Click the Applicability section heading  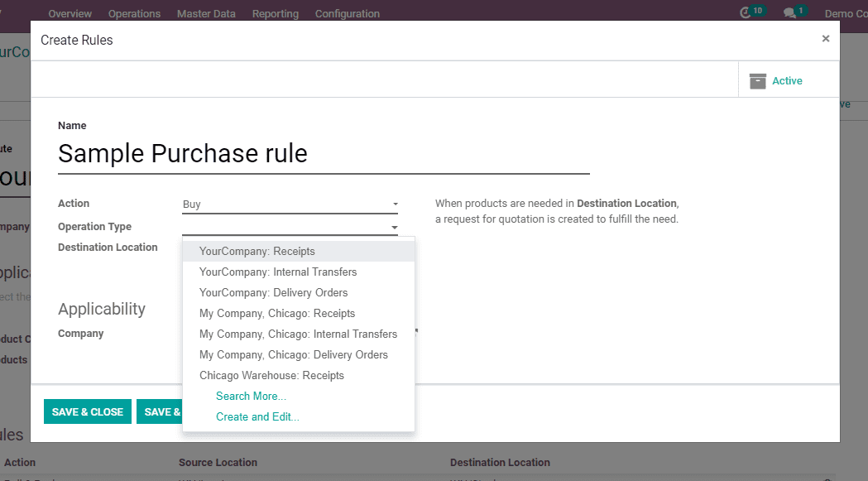(102, 309)
